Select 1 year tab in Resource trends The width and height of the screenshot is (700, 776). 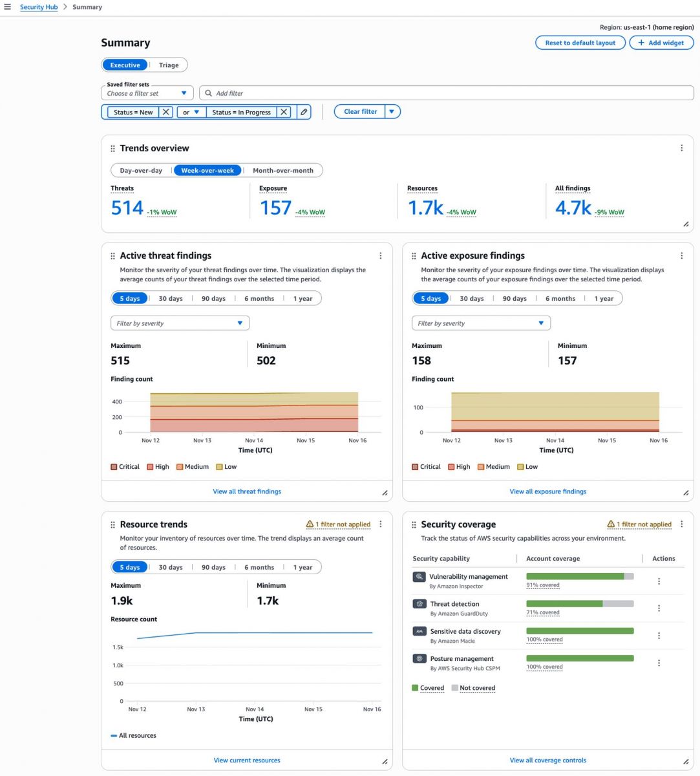(x=302, y=567)
